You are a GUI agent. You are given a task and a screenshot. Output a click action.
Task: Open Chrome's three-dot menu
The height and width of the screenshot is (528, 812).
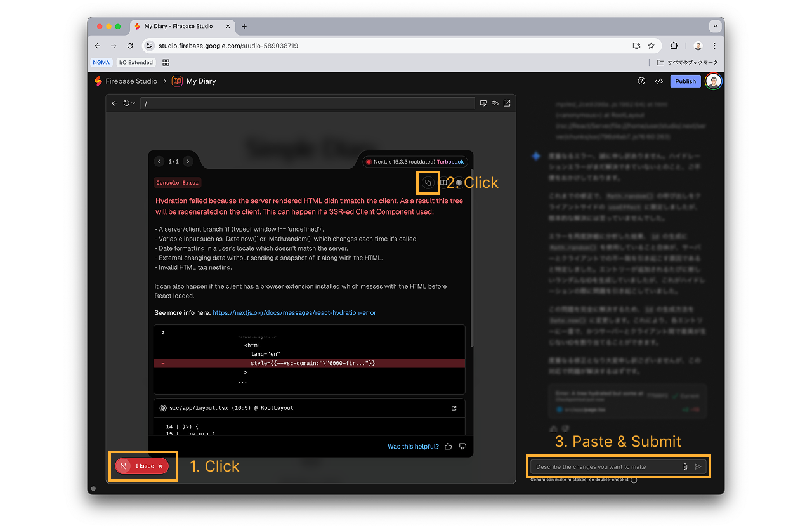click(714, 46)
